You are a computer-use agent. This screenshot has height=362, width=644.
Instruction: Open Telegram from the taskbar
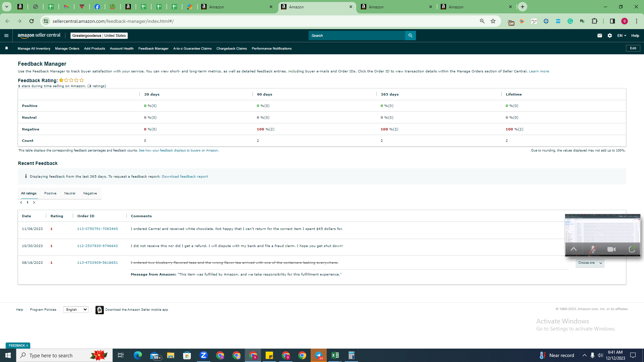tap(319, 355)
